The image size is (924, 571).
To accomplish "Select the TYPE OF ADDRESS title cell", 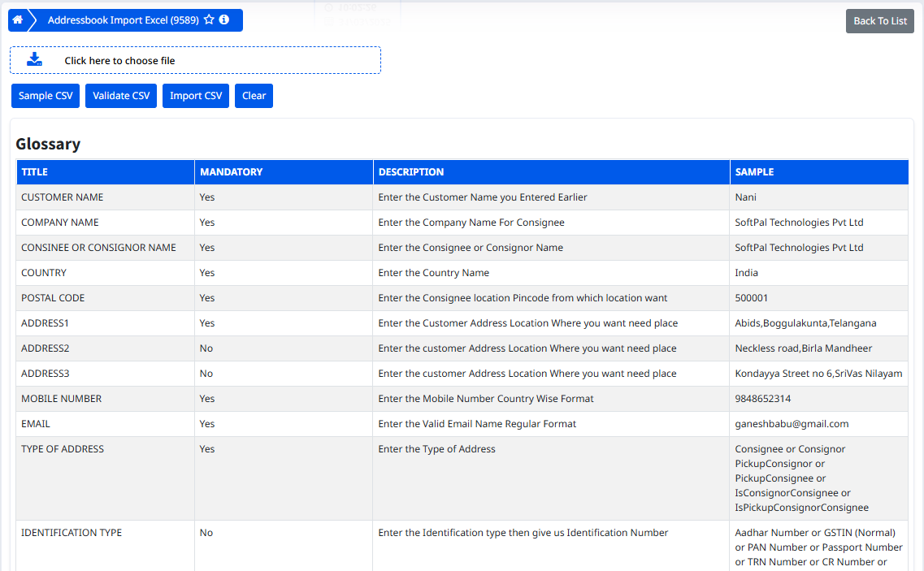I will (106, 478).
